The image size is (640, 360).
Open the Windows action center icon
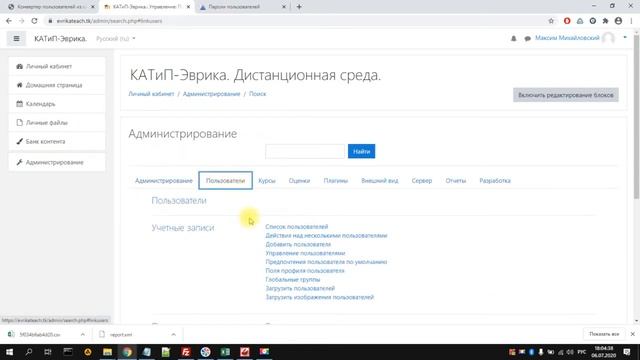pyautogui.click(x=627, y=352)
